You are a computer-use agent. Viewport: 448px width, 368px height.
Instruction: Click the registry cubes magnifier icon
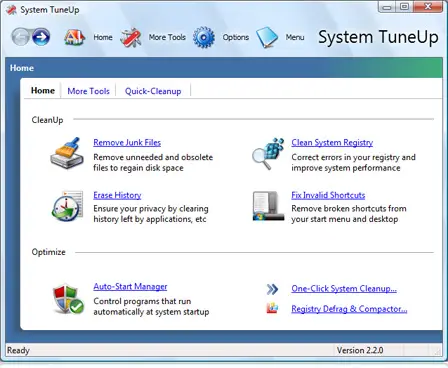tap(268, 154)
